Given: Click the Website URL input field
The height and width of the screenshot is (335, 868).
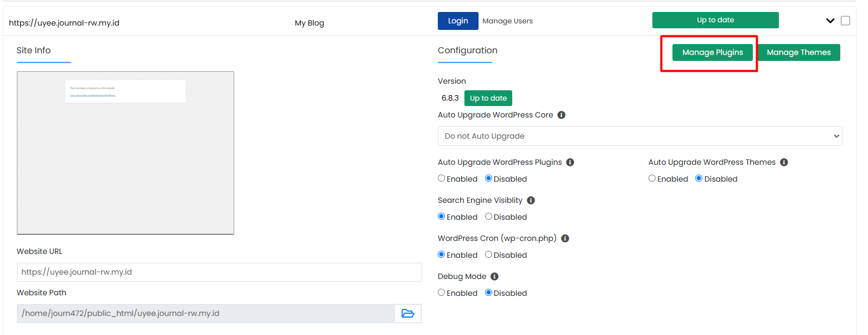Looking at the screenshot, I should pos(218,272).
